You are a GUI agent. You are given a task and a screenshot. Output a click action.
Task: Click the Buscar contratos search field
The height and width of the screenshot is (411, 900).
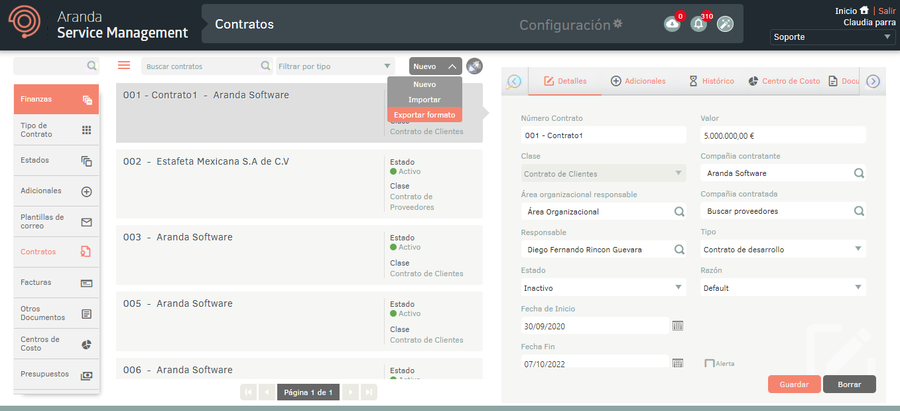207,66
